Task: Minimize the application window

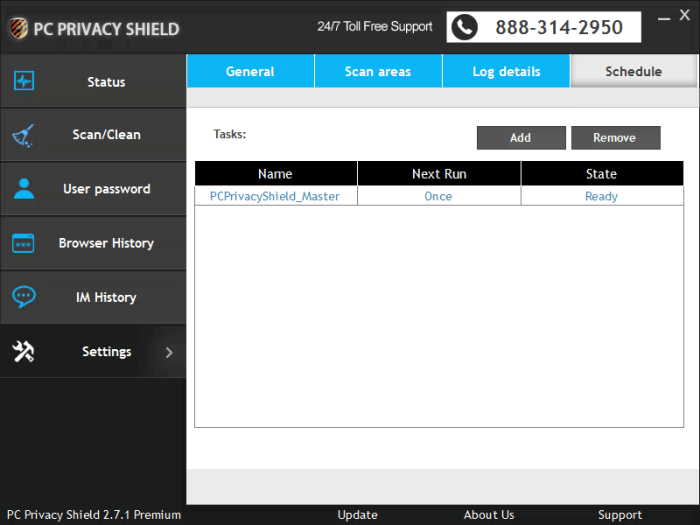Action: [x=664, y=18]
